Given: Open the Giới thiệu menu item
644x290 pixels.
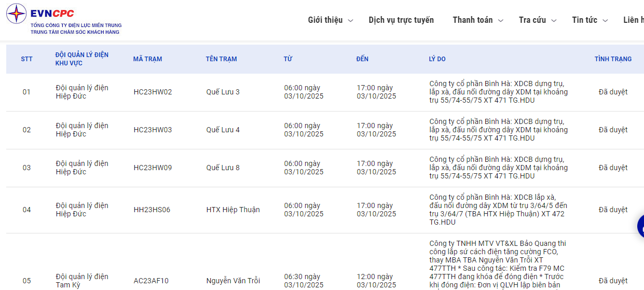Looking at the screenshot, I should [x=325, y=20].
